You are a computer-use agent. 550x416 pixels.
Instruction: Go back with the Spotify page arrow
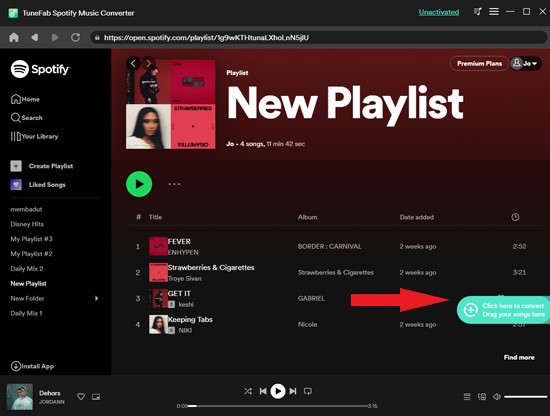[133, 63]
